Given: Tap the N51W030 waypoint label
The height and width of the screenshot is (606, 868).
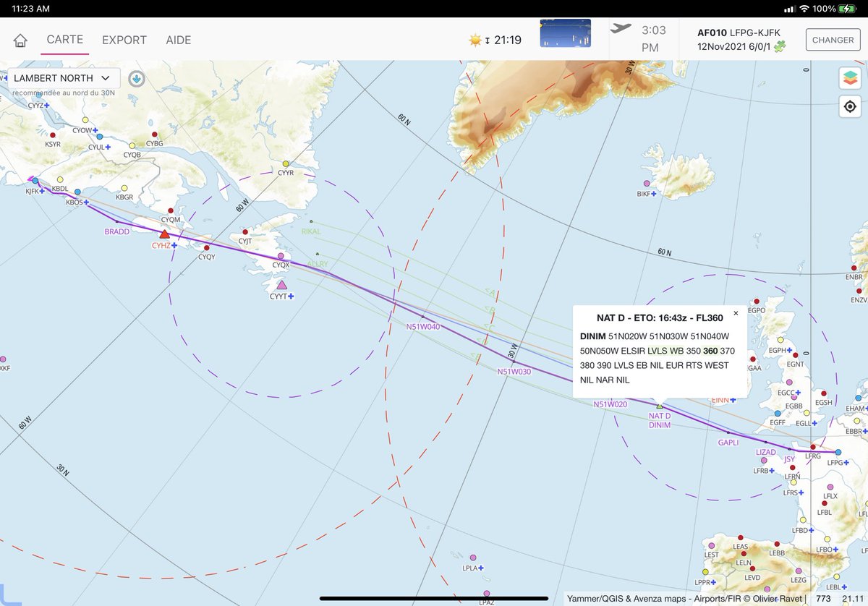Looking at the screenshot, I should 514,371.
